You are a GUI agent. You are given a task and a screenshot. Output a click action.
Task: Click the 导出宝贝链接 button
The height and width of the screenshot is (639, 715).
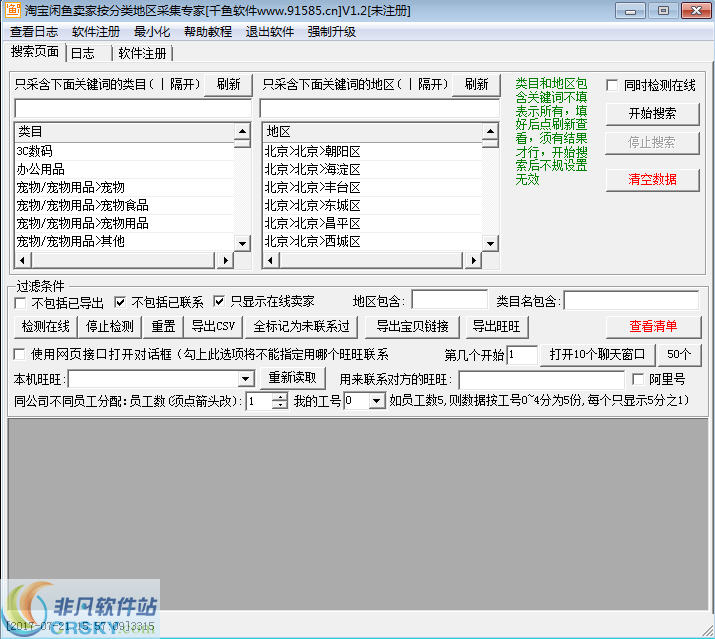coord(412,327)
